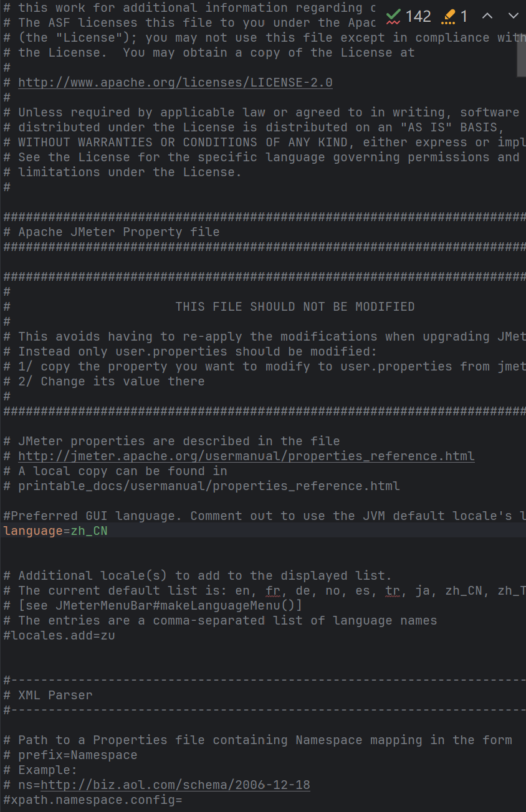Click the editor's vertical scrollbar thumb

pos(522,39)
